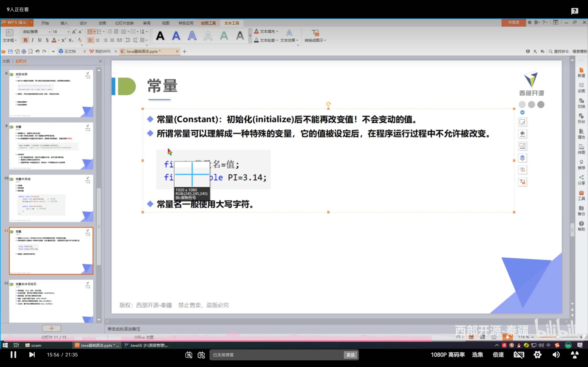Click the save document icon
This screenshot has width=588, height=367.
(x=10, y=51)
